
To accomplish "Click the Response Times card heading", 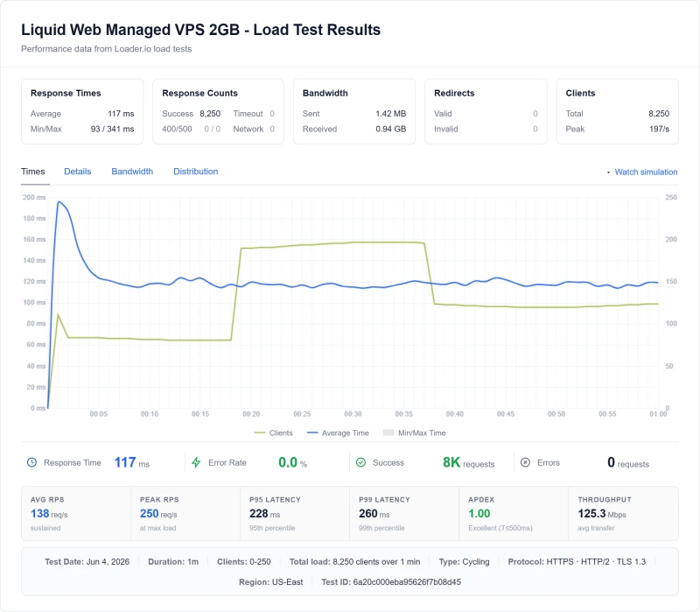I will pos(66,94).
